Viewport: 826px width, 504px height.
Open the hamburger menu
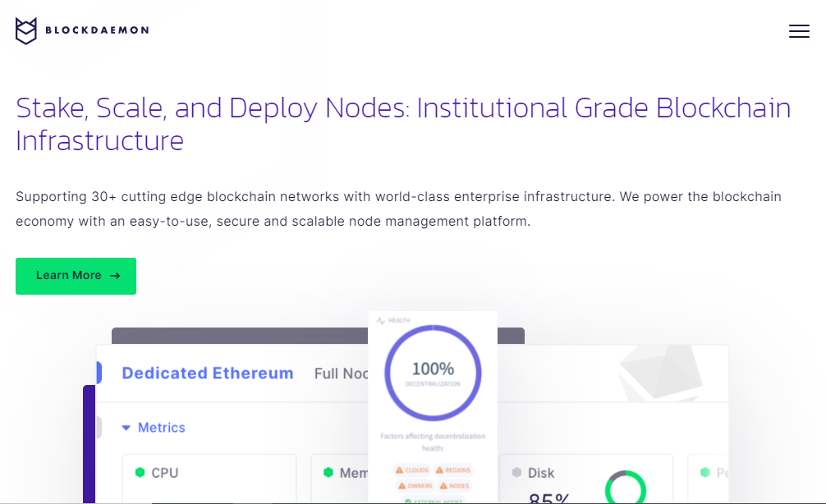point(799,31)
